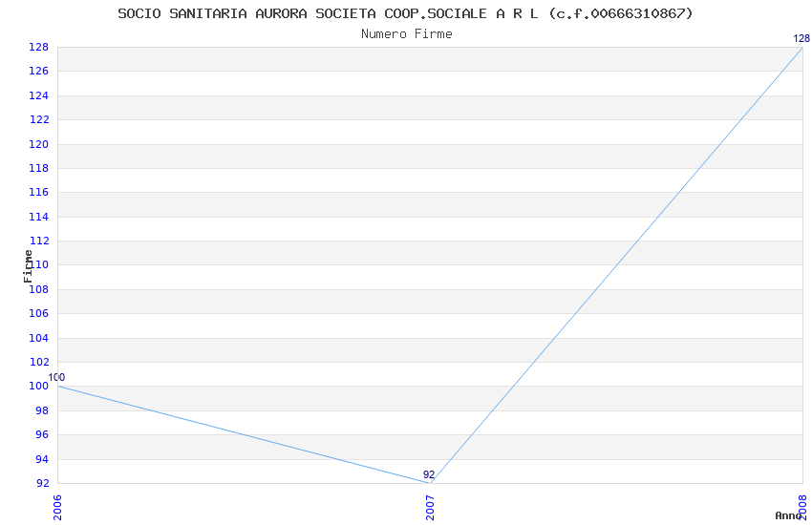
Task: Select the x-axis year label 2008
Action: [x=802, y=508]
